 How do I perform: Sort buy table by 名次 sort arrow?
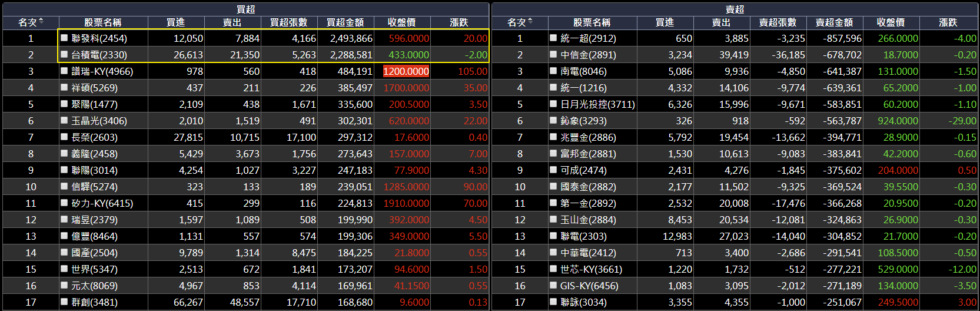point(41,22)
